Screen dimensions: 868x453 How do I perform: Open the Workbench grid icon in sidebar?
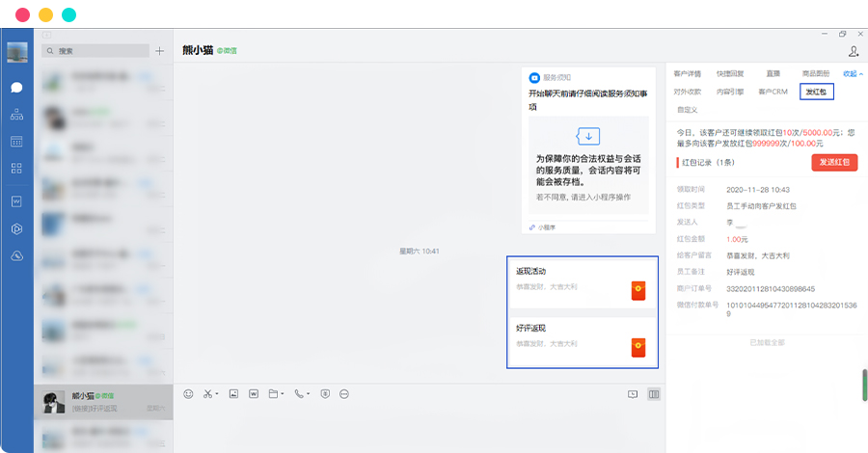coord(16,169)
